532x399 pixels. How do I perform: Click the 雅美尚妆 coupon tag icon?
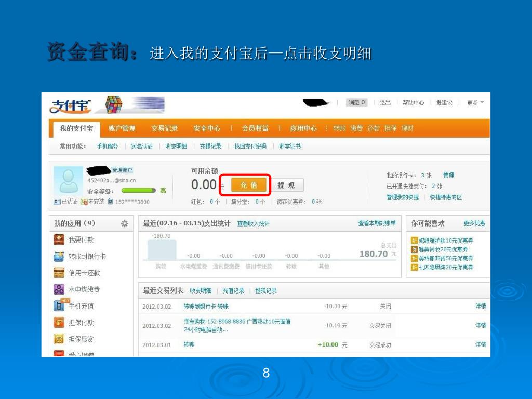[414, 249]
